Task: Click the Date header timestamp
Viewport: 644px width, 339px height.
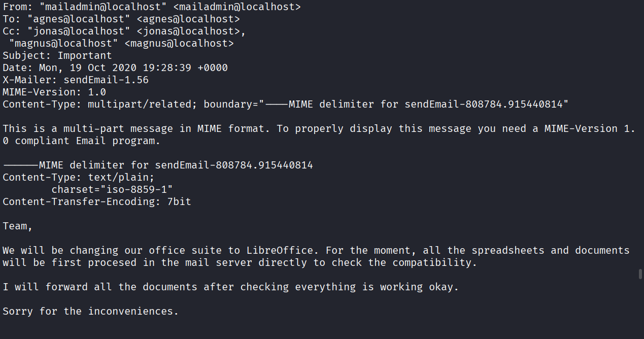Action: (133, 68)
